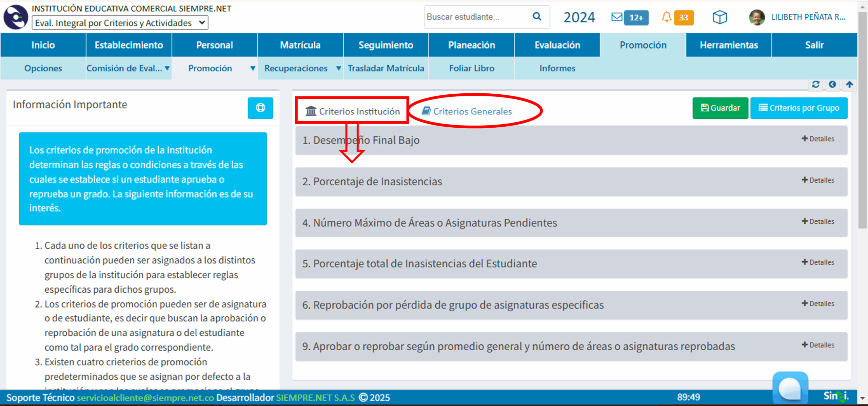Open the Evaluación main menu
Image resolution: width=868 pixels, height=406 pixels.
(557, 45)
